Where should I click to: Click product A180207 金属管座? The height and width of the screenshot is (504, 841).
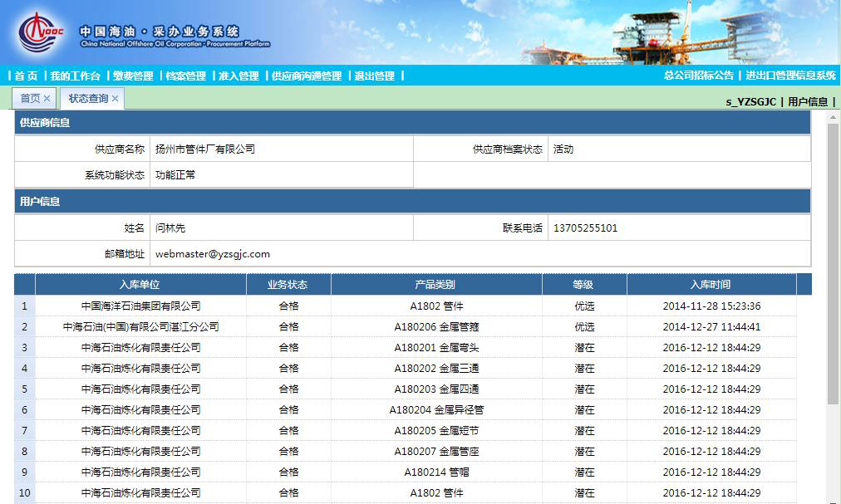(436, 452)
